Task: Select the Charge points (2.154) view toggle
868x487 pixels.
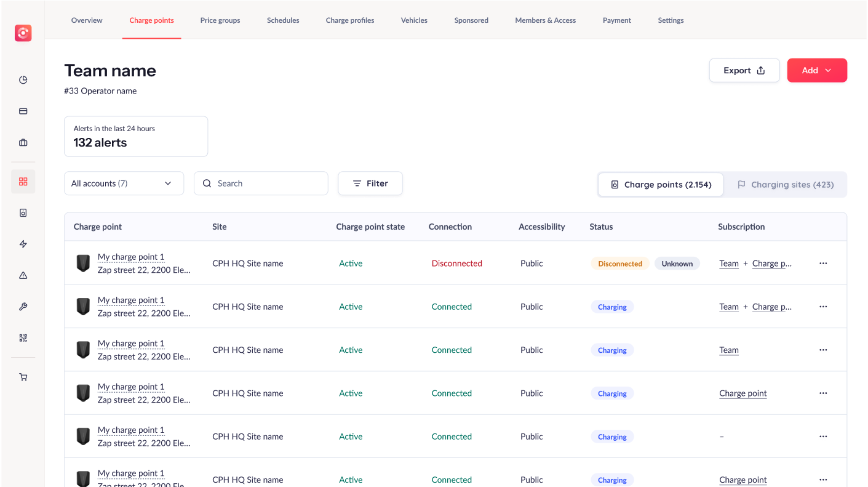Action: (x=661, y=185)
